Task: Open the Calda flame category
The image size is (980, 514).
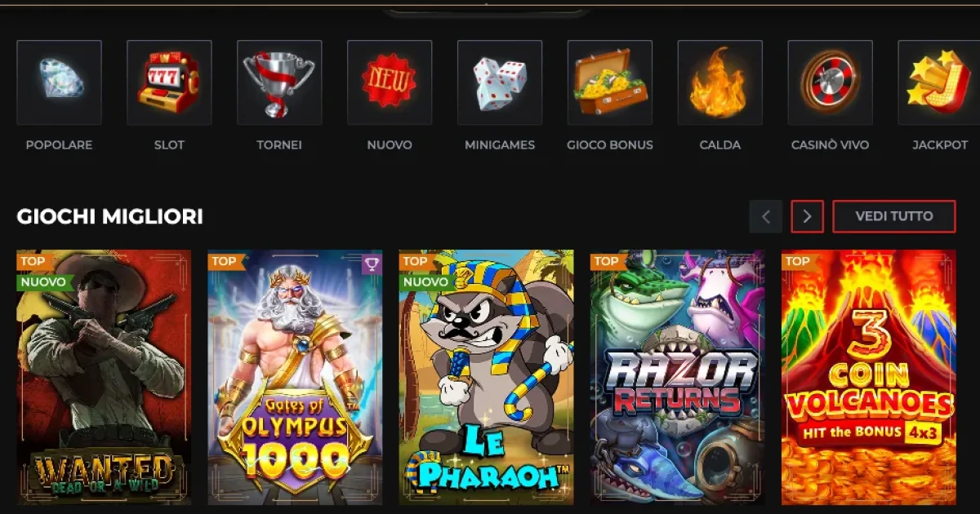Action: pos(720,82)
